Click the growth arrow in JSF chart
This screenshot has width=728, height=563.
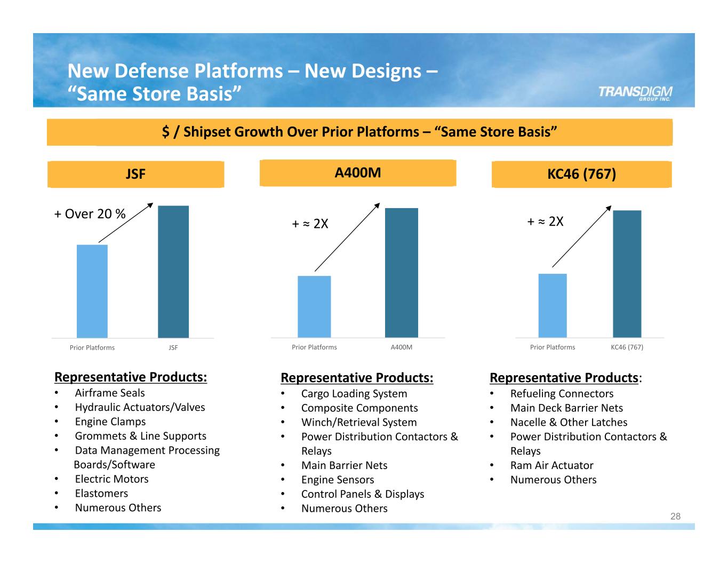pos(126,223)
